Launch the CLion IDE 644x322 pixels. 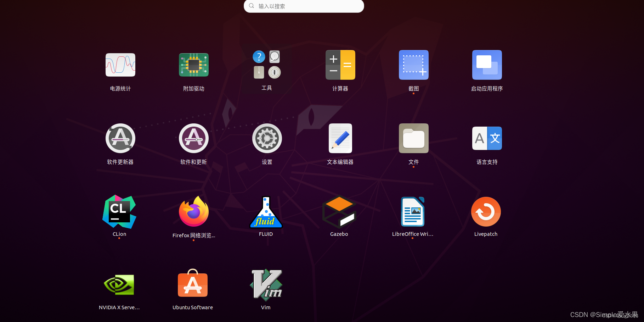coord(119,212)
